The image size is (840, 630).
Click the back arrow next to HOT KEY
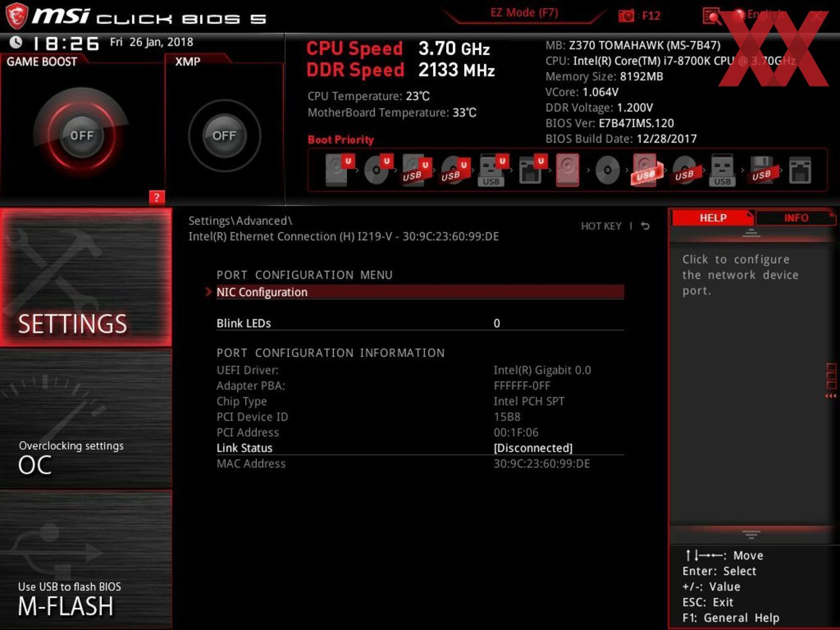(645, 226)
